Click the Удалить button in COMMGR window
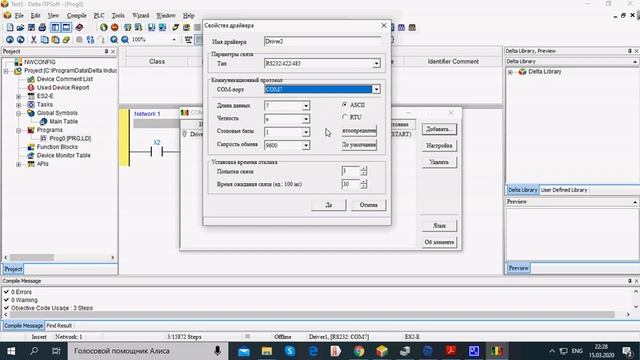 pyautogui.click(x=439, y=162)
